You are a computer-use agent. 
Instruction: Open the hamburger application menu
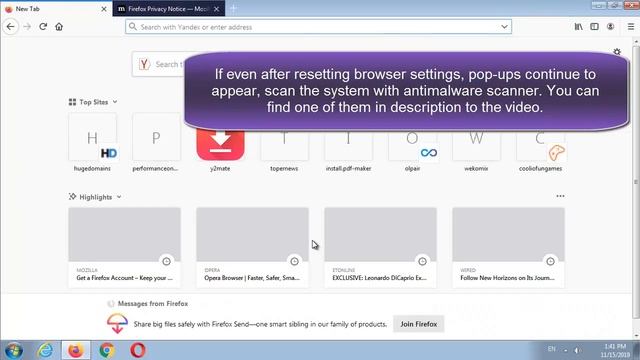tap(631, 27)
